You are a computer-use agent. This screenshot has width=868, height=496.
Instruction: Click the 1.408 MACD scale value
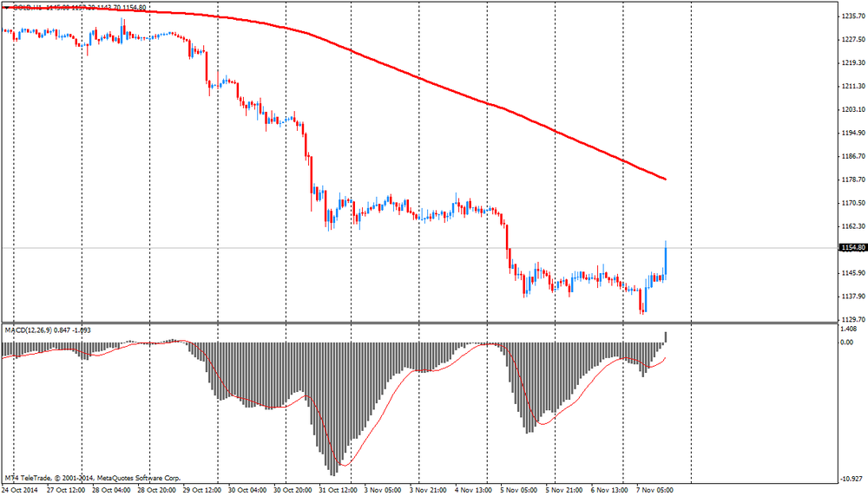(849, 329)
